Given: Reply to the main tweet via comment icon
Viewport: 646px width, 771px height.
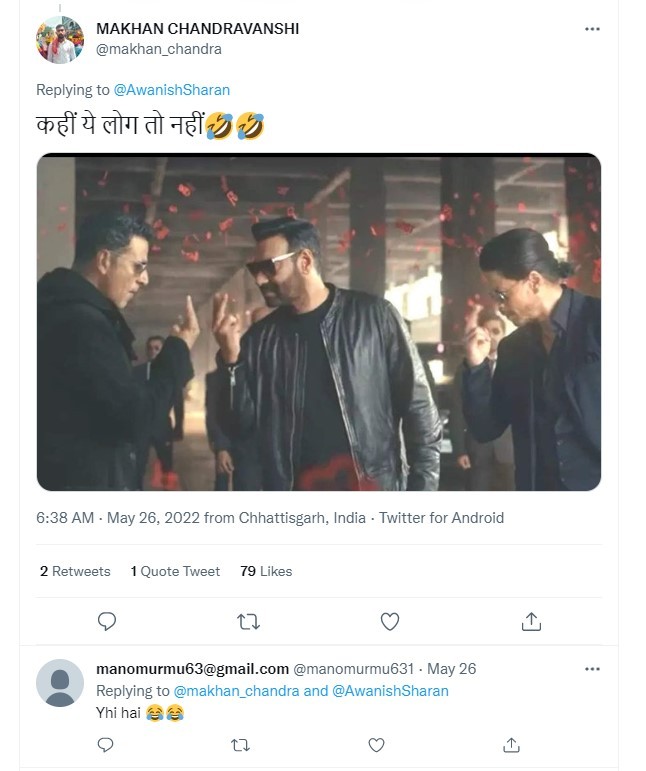Looking at the screenshot, I should tap(107, 622).
